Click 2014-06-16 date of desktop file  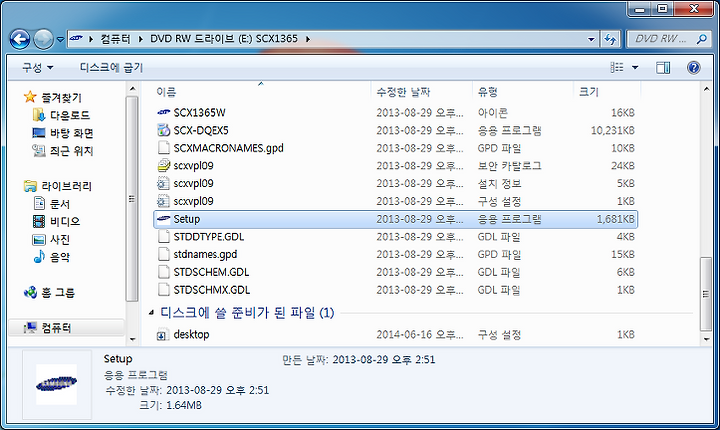click(420, 335)
